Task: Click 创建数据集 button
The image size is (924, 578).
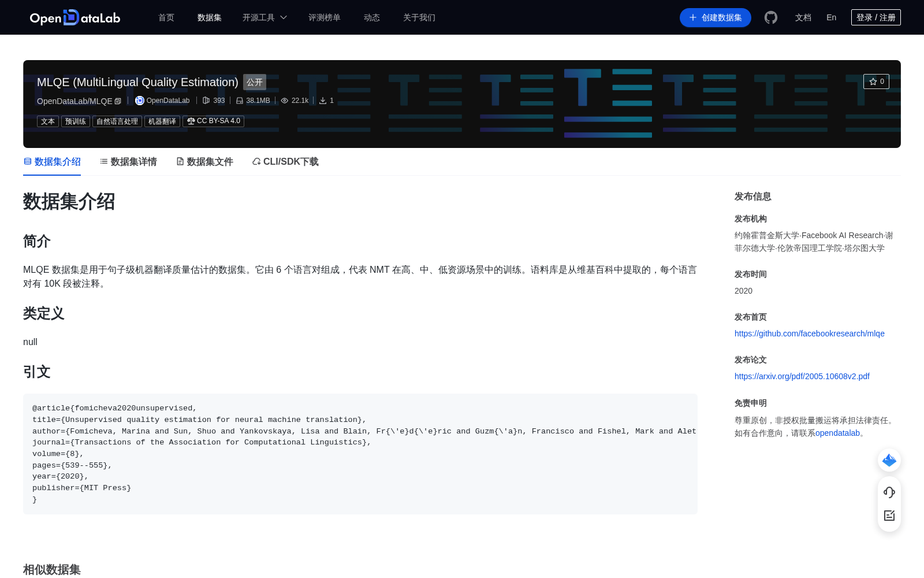Action: click(716, 17)
